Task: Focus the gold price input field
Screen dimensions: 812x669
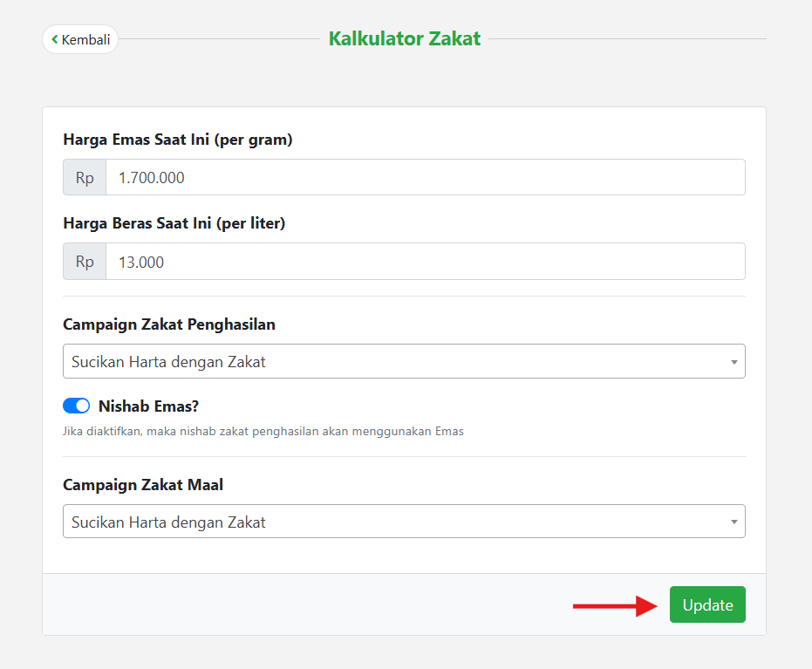Action: coord(425,177)
